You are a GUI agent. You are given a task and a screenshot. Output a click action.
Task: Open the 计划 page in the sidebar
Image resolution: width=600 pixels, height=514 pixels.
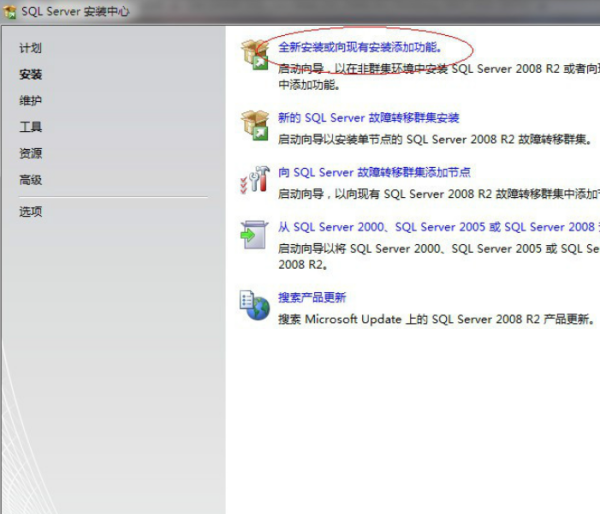[x=31, y=48]
